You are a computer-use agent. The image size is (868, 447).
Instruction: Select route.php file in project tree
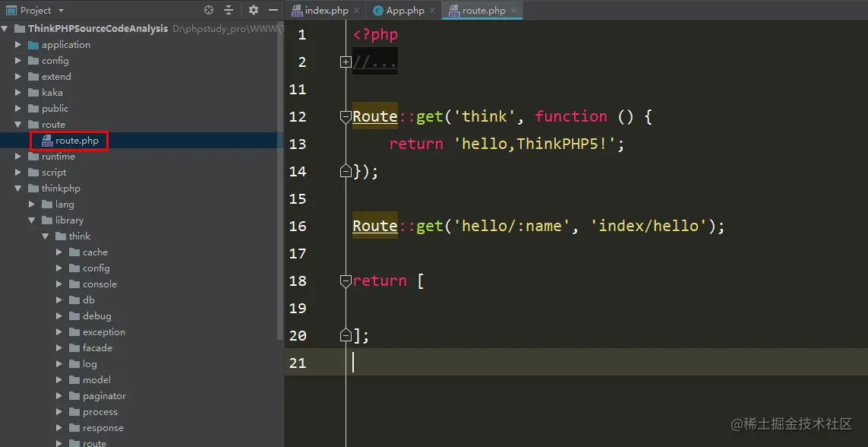point(71,141)
